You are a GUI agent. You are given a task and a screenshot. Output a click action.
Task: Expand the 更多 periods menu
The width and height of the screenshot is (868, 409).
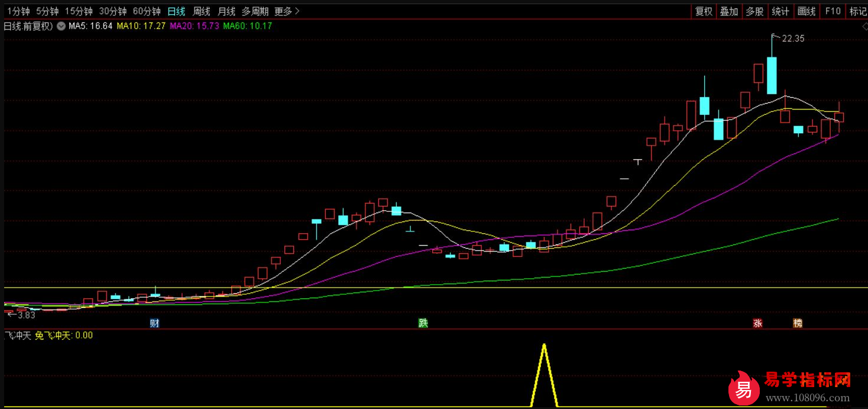pyautogui.click(x=287, y=11)
